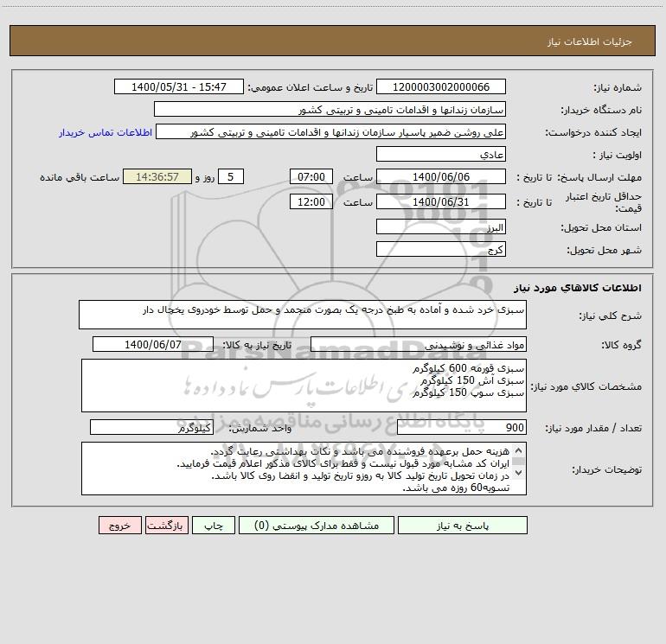Click the text سبزی آش 150 کیلوگرم
Viewport: 666px width, 644px height.
click(x=472, y=380)
